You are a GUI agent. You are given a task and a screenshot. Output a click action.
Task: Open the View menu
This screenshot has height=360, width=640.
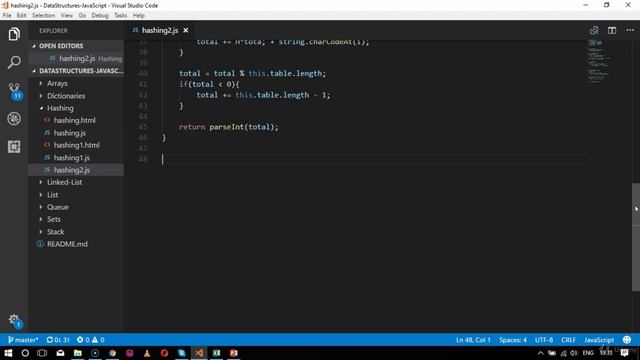(67, 15)
